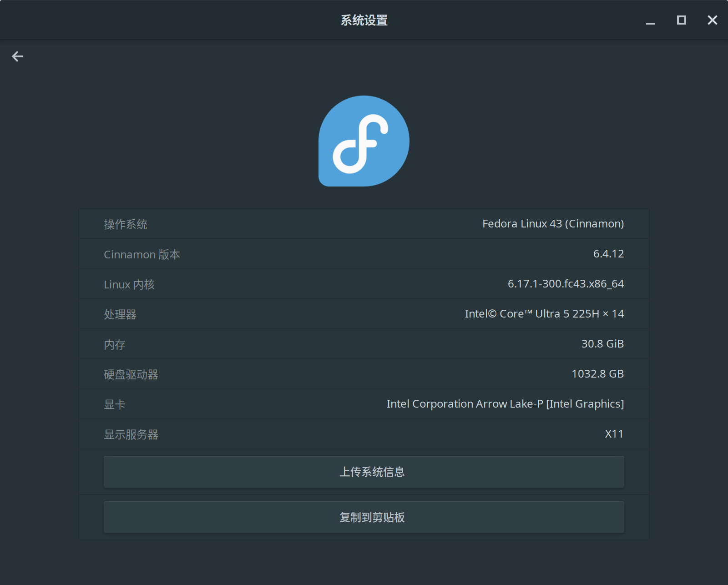The width and height of the screenshot is (728, 585).
Task: Click the kernel version 6.17.1-300.fc43.x86_64
Action: coord(566,284)
